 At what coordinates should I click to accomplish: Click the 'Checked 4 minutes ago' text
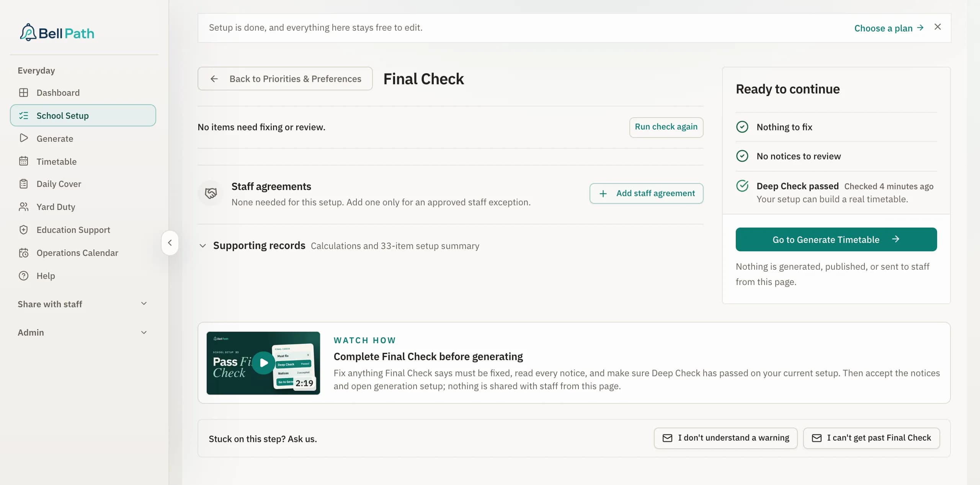(889, 186)
